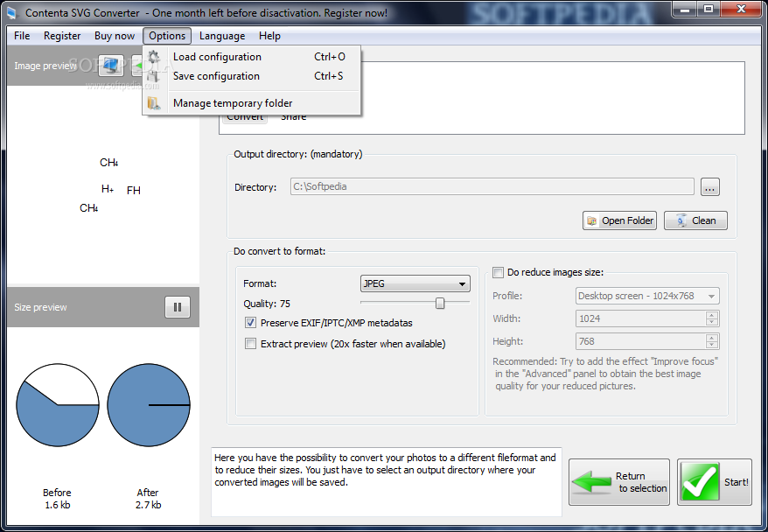Increase the Height value with up arrow
The image size is (768, 532).
(712, 338)
